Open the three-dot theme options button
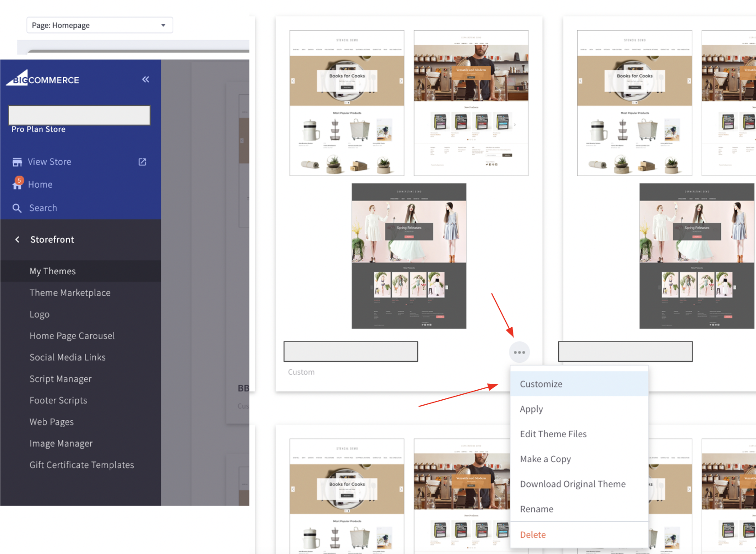The height and width of the screenshot is (554, 756). [x=519, y=352]
